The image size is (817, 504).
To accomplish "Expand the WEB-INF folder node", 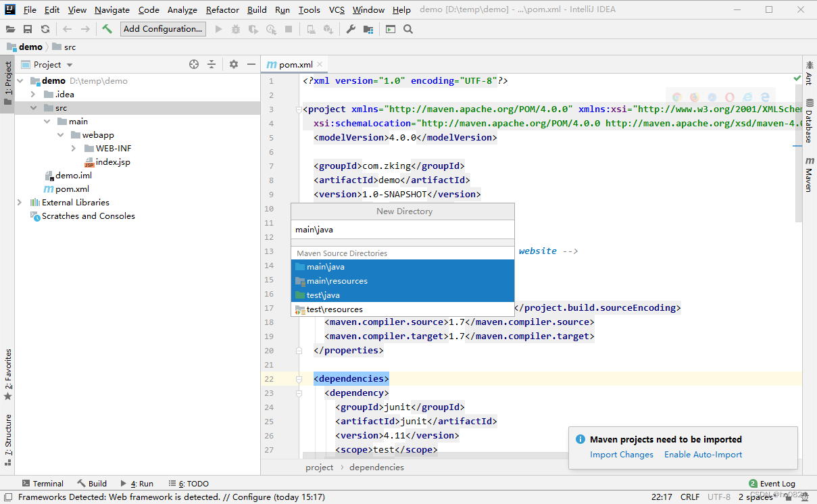I will tap(74, 149).
